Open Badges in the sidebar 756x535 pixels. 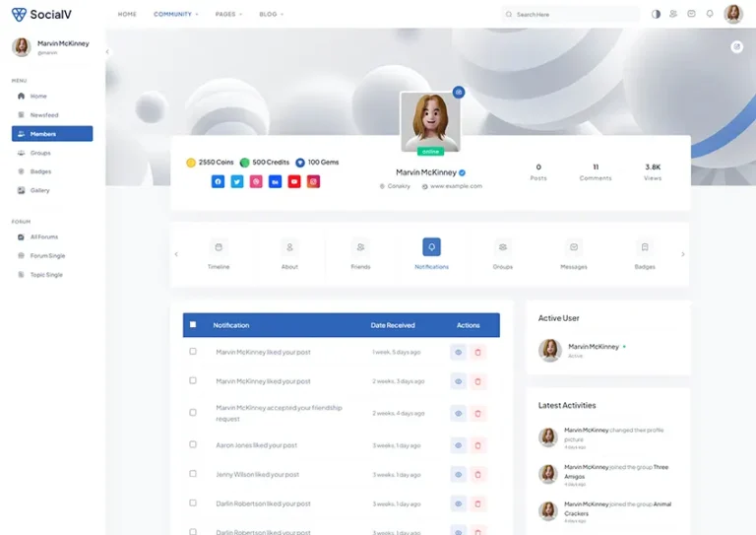52,171
